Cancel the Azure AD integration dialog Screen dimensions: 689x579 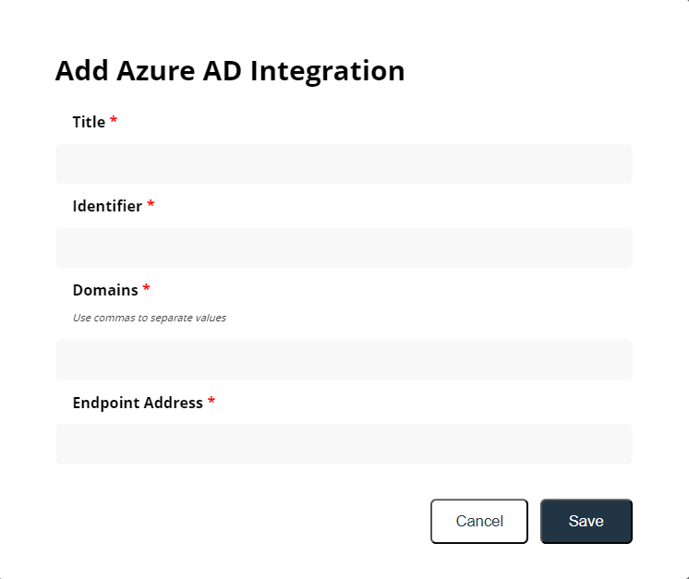coord(479,521)
